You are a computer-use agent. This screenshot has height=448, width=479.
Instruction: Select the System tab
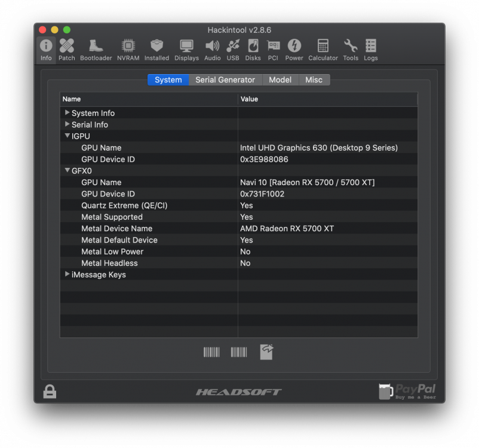pyautogui.click(x=168, y=80)
